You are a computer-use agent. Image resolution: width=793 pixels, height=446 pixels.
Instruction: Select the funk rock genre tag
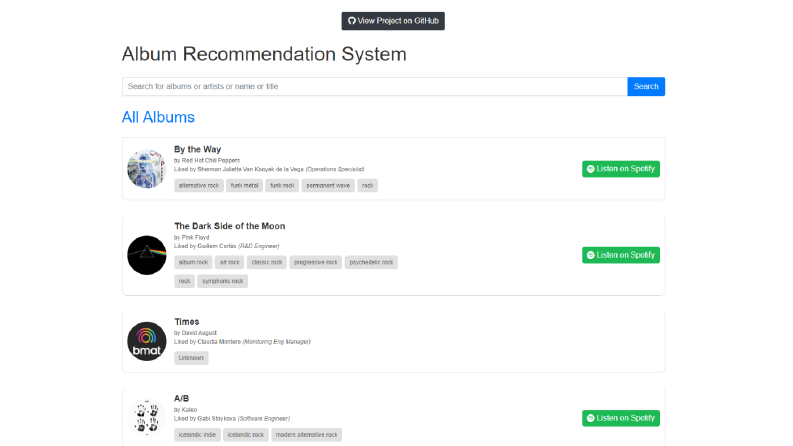(282, 186)
